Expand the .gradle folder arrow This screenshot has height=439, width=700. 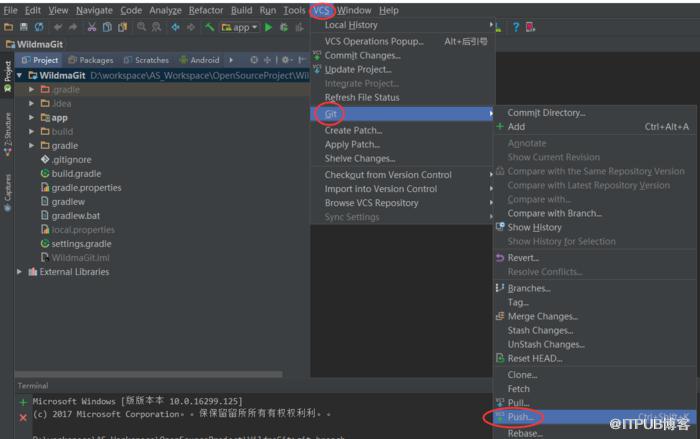pyautogui.click(x=31, y=89)
